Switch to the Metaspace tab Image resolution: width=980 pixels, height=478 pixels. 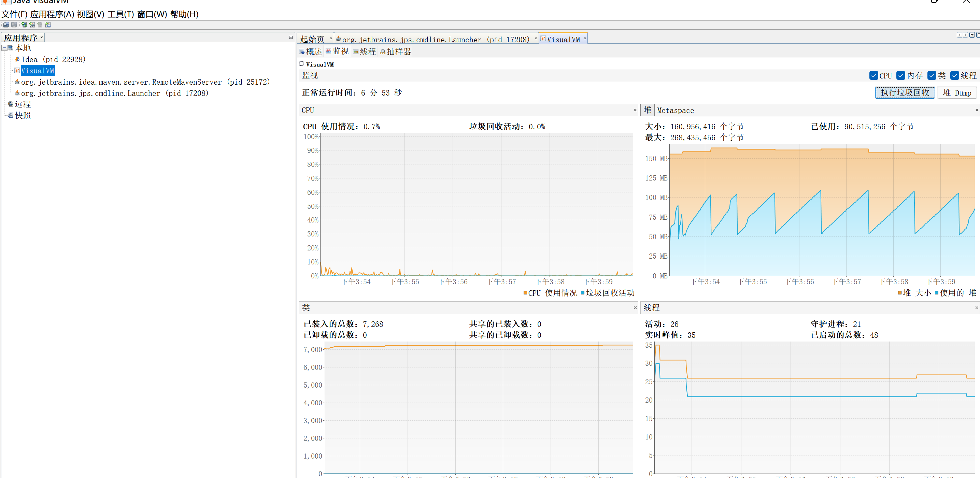click(x=675, y=110)
